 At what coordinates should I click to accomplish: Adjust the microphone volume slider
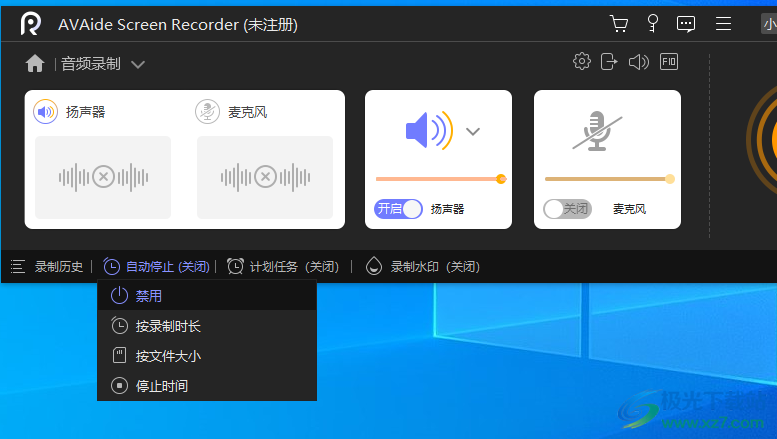click(x=610, y=179)
